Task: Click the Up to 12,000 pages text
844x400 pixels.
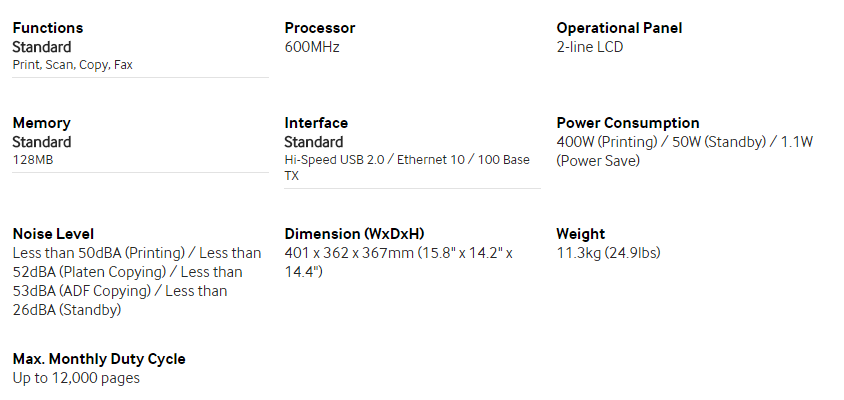Action: coord(76,378)
